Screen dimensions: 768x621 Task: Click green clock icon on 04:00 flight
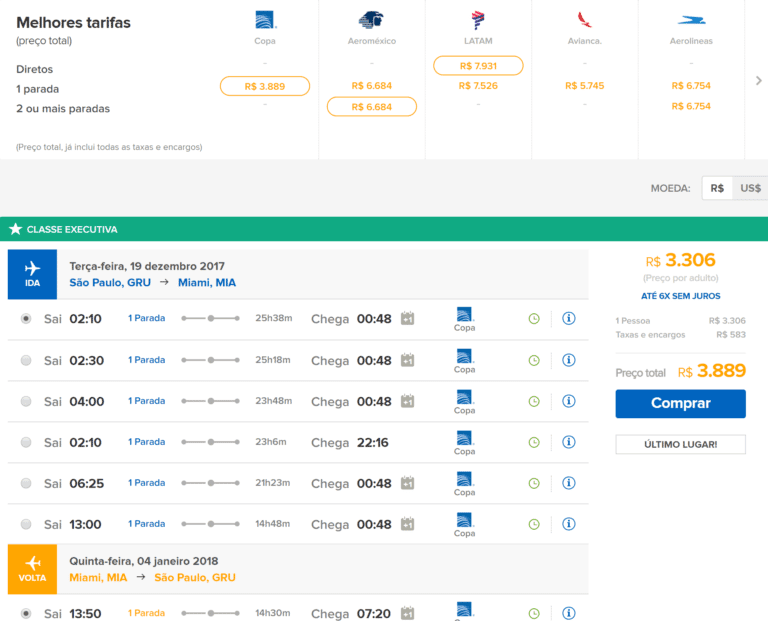(534, 401)
